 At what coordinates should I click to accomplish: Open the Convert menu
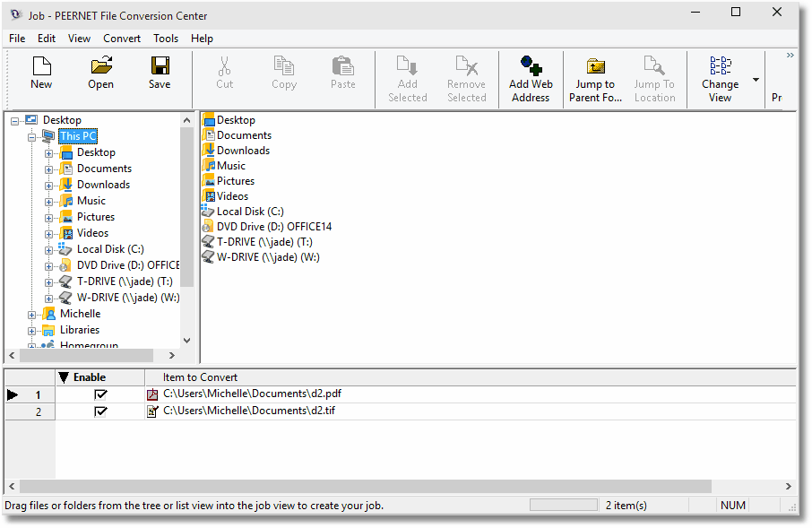click(122, 39)
